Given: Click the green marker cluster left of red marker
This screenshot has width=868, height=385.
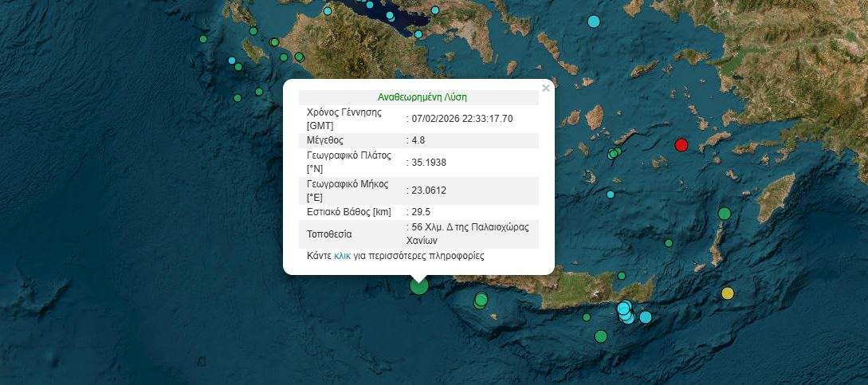Looking at the screenshot, I should (614, 153).
